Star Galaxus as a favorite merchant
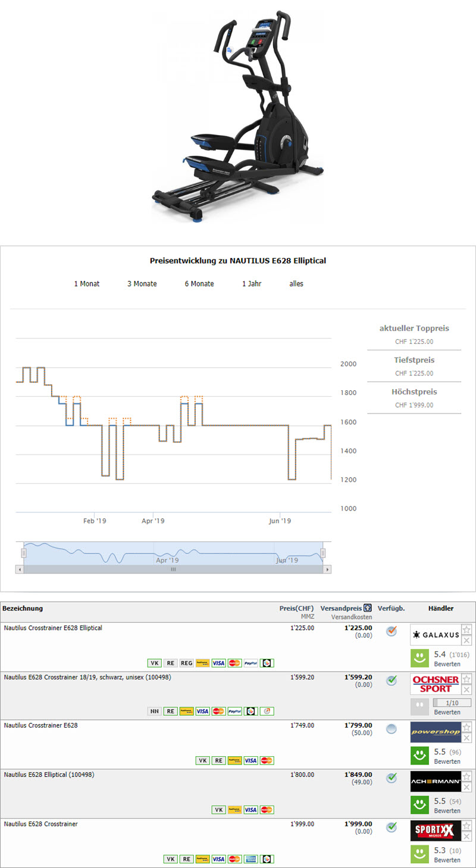The width and height of the screenshot is (476, 868). point(466,630)
